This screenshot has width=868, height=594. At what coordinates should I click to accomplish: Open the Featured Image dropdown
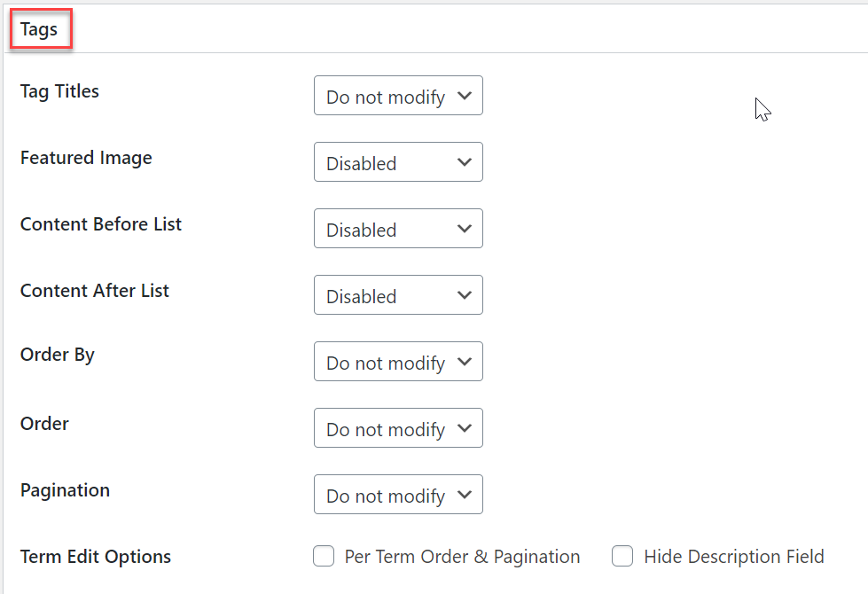click(x=398, y=162)
